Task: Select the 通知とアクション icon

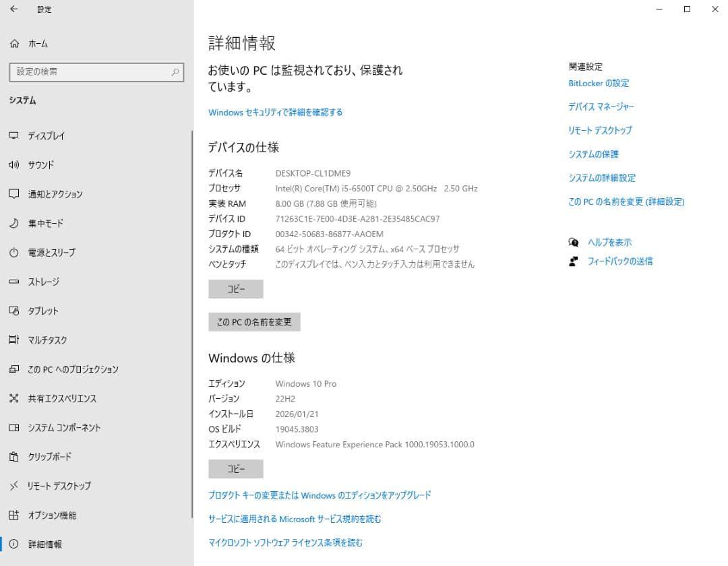Action: (x=14, y=194)
